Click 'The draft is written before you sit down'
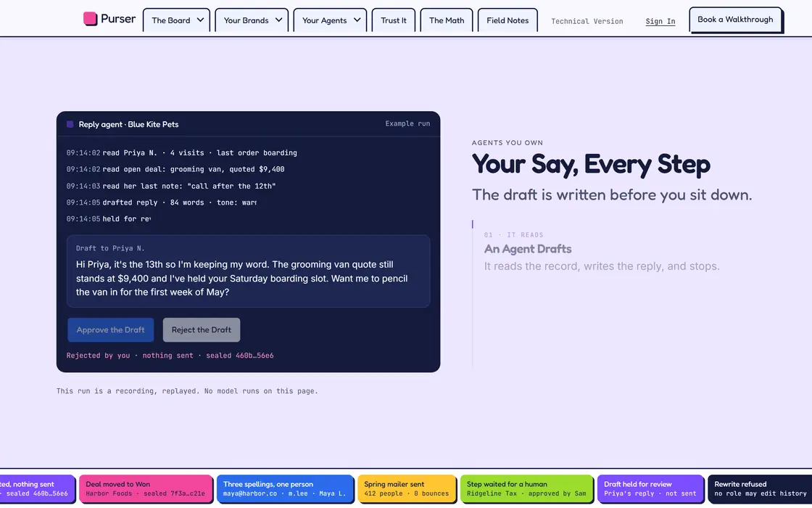 (x=612, y=195)
